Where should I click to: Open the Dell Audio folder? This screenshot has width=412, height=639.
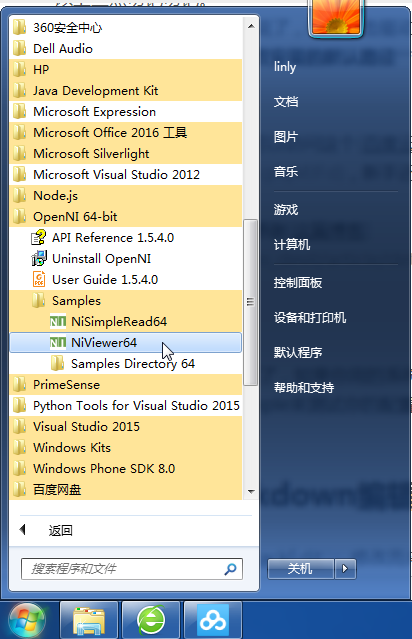(126, 48)
